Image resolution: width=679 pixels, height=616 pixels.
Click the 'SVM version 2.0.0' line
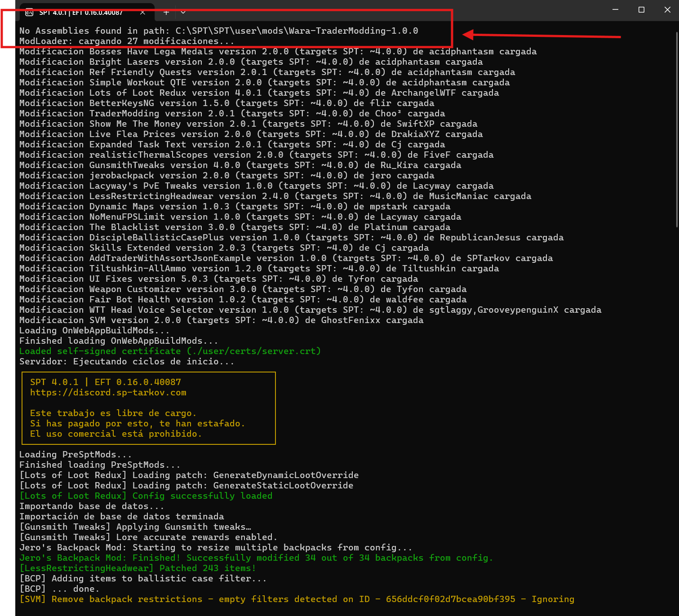pyautogui.click(x=221, y=320)
